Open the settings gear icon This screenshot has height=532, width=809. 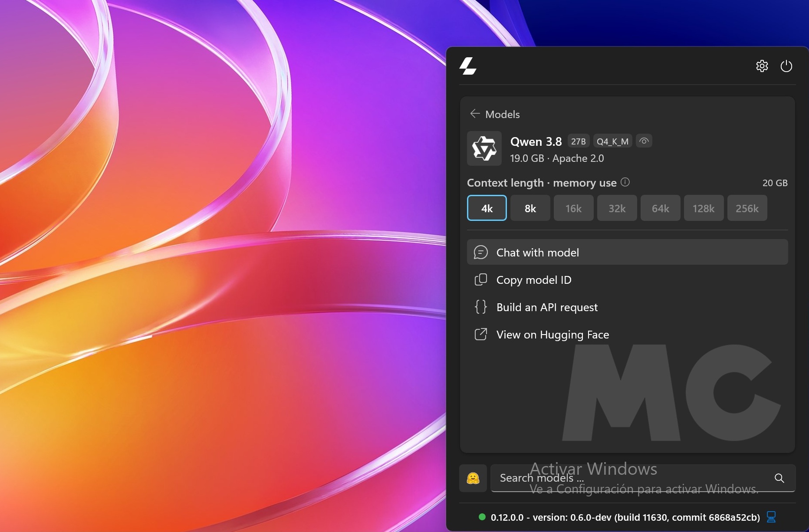[x=762, y=66]
